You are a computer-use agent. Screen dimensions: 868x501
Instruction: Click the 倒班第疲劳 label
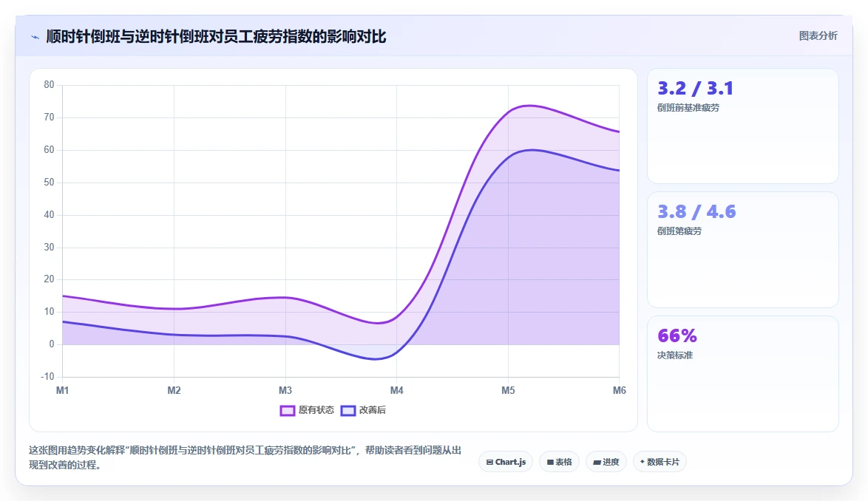click(x=679, y=231)
